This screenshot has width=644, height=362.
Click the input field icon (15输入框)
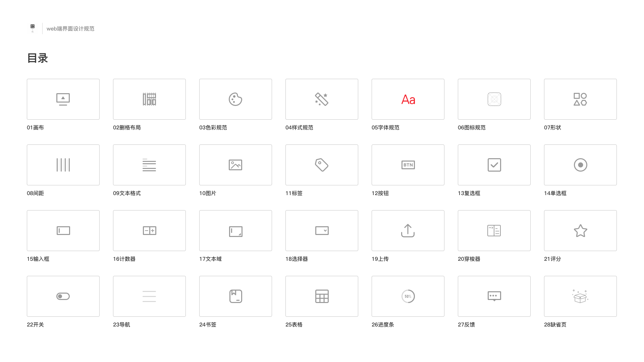63,231
